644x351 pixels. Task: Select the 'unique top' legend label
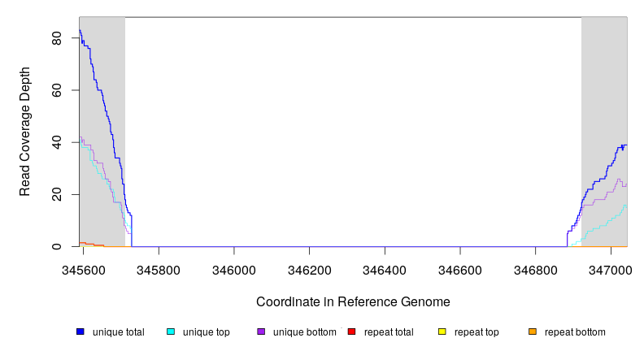(x=206, y=332)
